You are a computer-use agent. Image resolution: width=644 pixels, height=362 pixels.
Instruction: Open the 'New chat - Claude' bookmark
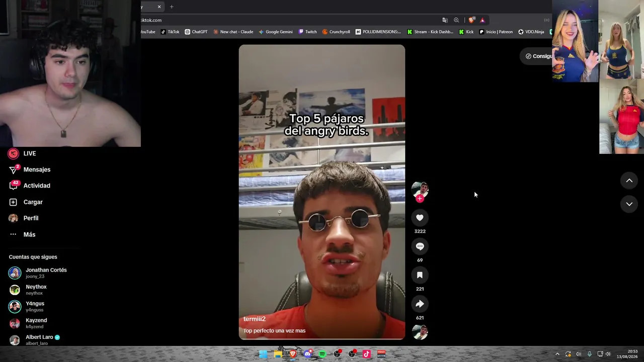(233, 32)
